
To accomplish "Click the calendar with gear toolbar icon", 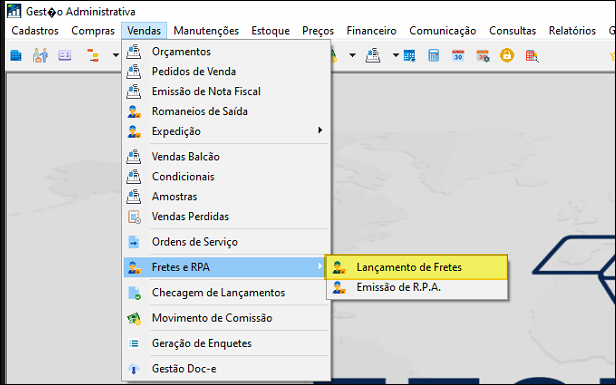I will click(483, 56).
